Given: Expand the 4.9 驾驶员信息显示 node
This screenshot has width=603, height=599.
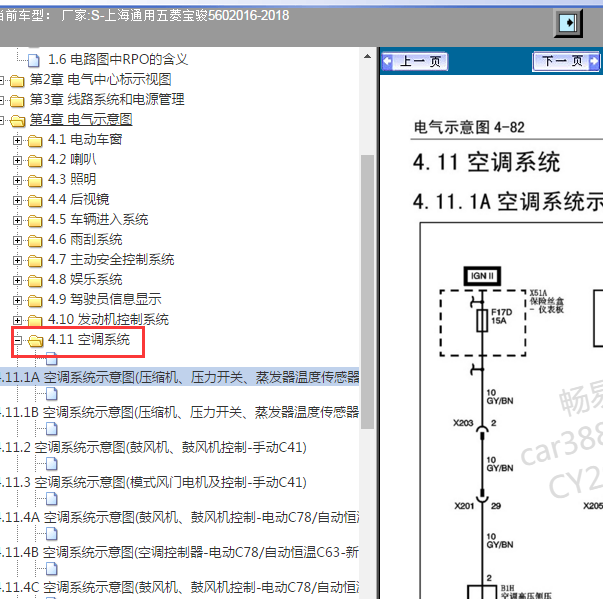Looking at the screenshot, I should (17, 300).
